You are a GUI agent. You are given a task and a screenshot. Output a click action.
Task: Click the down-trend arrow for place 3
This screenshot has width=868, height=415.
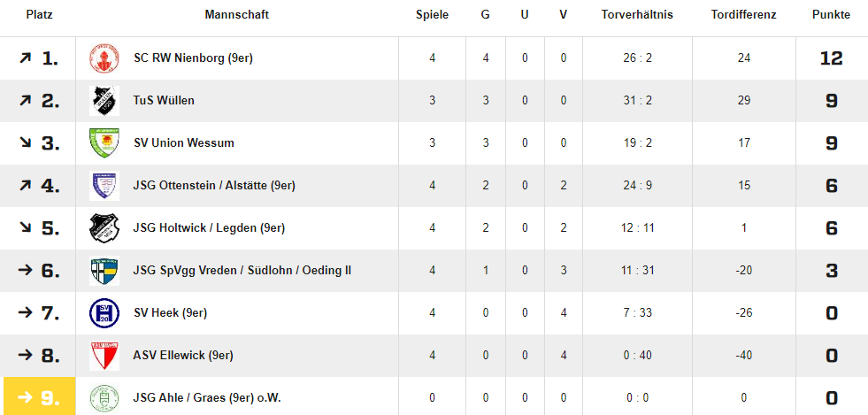click(25, 142)
